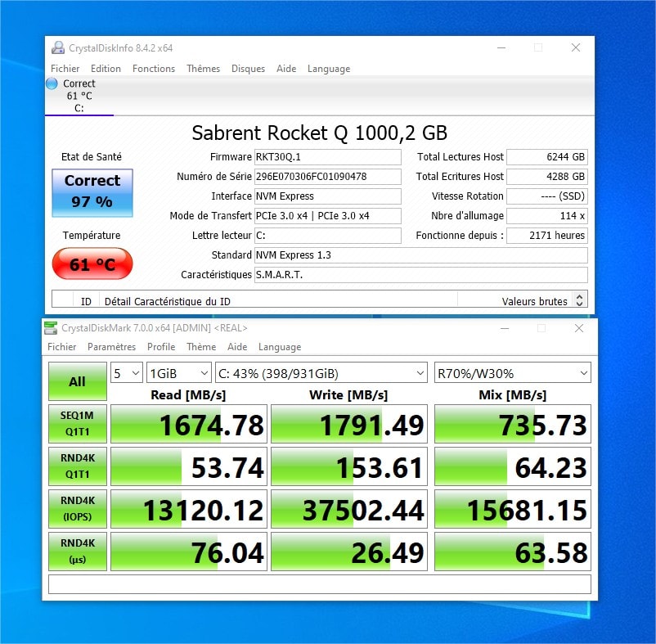This screenshot has width=656, height=644.
Task: Open the drive dropdown showing C: 43%
Action: click(x=321, y=373)
